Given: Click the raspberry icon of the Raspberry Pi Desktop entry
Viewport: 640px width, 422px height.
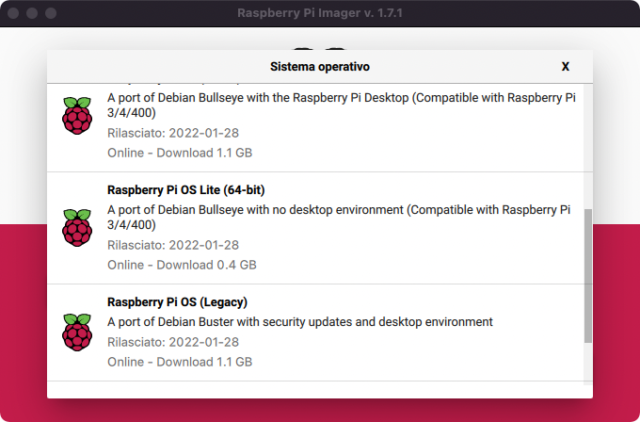Looking at the screenshot, I should (77, 116).
